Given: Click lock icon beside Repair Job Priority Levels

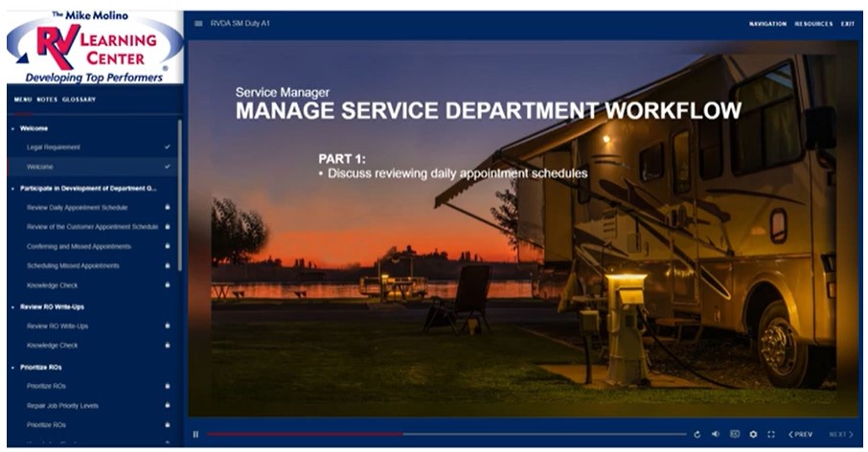Looking at the screenshot, I should coord(167,405).
